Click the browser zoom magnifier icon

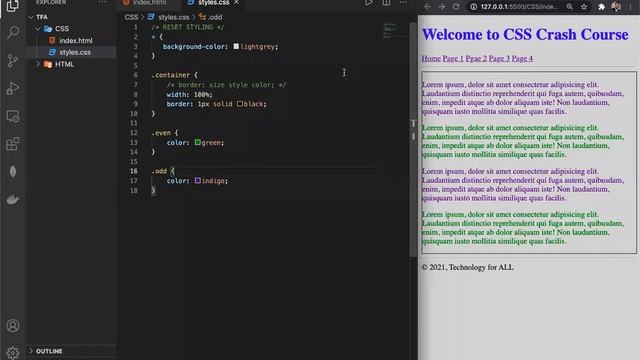[569, 7]
